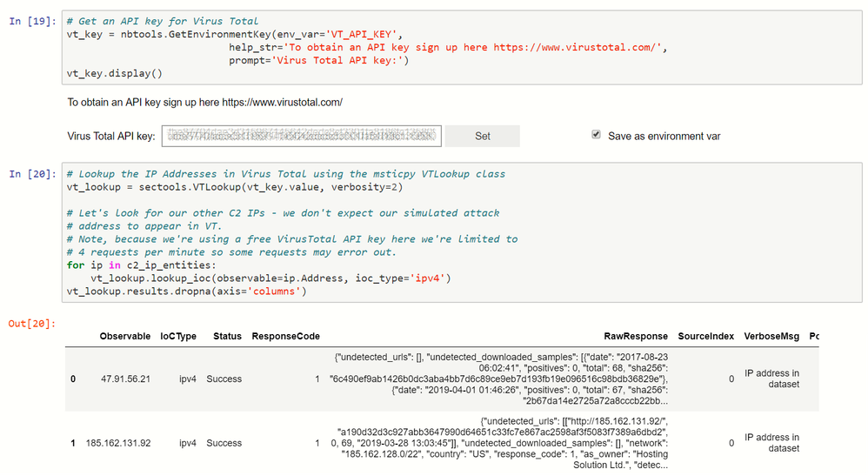Viewport: 868px width, 476px height.
Task: Select the 185.162.131.92 observable cell
Action: coord(118,443)
